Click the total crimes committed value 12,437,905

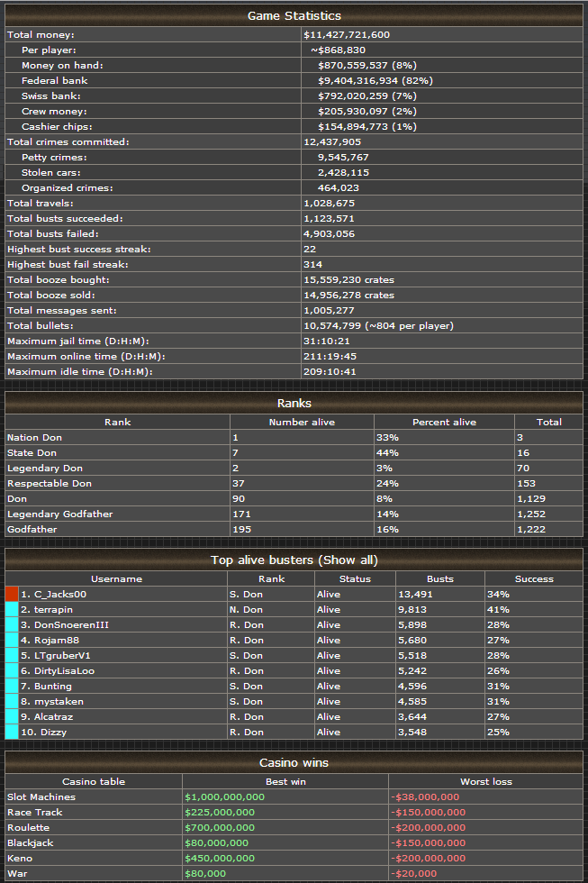pyautogui.click(x=332, y=142)
